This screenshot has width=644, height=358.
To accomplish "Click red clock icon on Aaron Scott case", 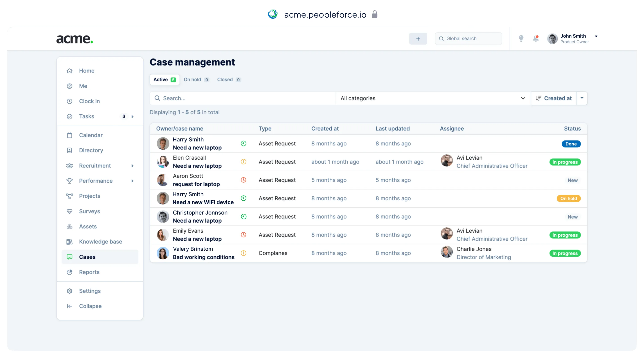I will (243, 180).
